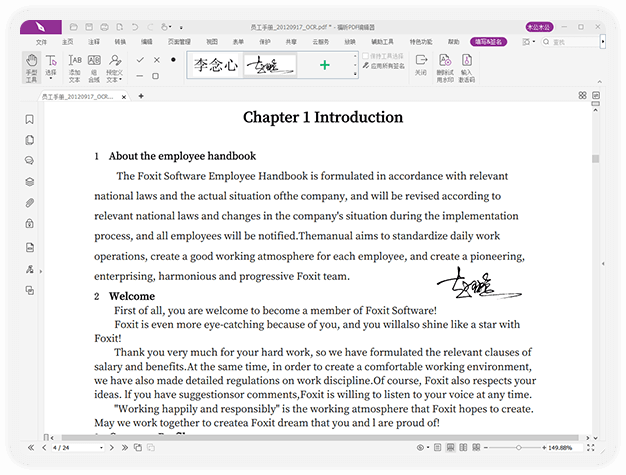
Task: Switch to the Comment (注释) tab
Action: click(x=94, y=42)
